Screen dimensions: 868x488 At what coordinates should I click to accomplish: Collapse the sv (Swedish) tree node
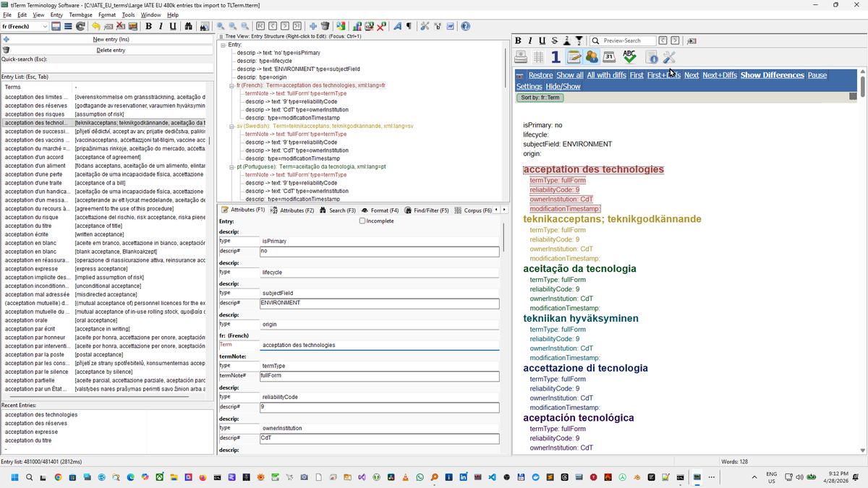[x=231, y=126]
